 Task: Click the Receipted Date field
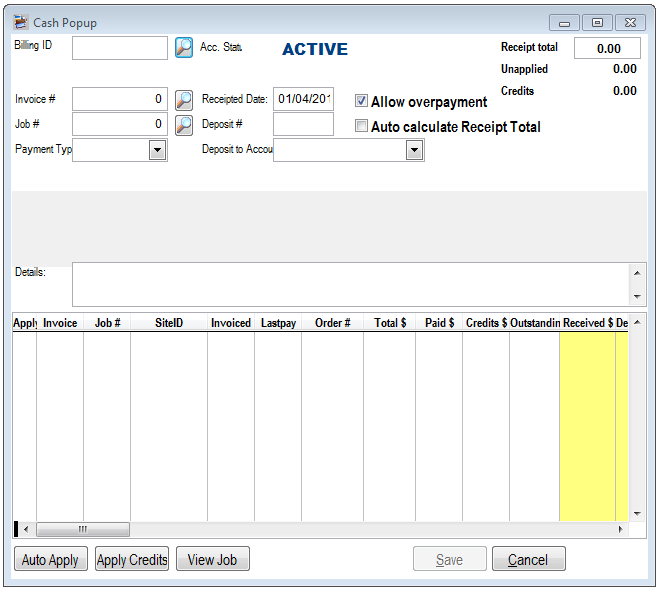tap(303, 99)
